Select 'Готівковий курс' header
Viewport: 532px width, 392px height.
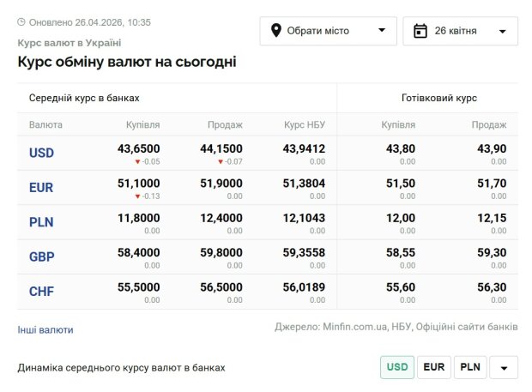pos(439,98)
